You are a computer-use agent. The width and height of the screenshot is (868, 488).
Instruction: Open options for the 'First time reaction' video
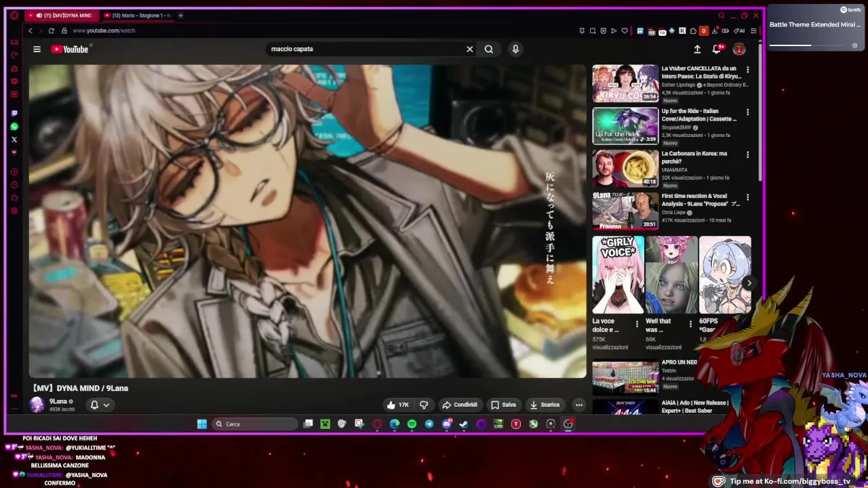(x=748, y=197)
